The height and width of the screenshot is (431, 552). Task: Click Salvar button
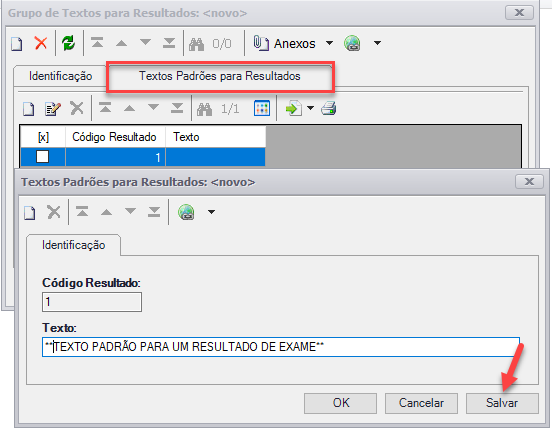point(502,403)
